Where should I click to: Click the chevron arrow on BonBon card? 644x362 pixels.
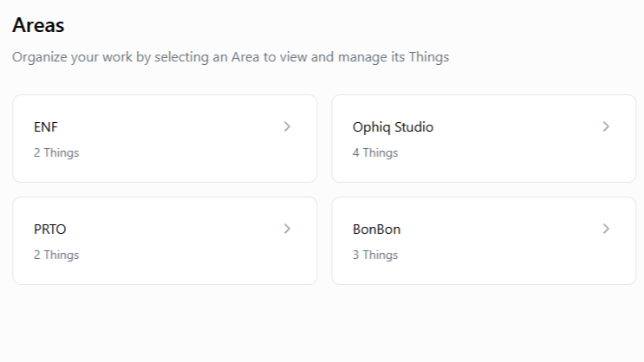(x=606, y=229)
